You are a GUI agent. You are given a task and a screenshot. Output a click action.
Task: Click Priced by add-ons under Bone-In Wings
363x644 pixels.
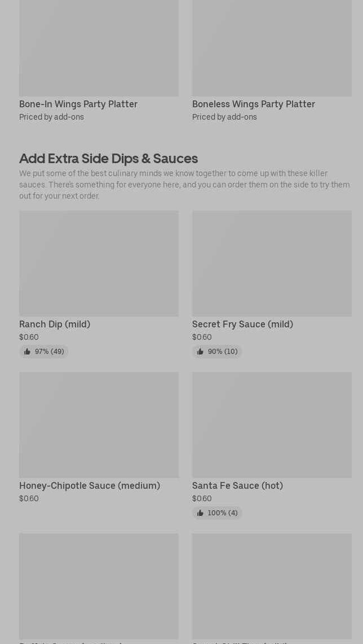pos(51,117)
